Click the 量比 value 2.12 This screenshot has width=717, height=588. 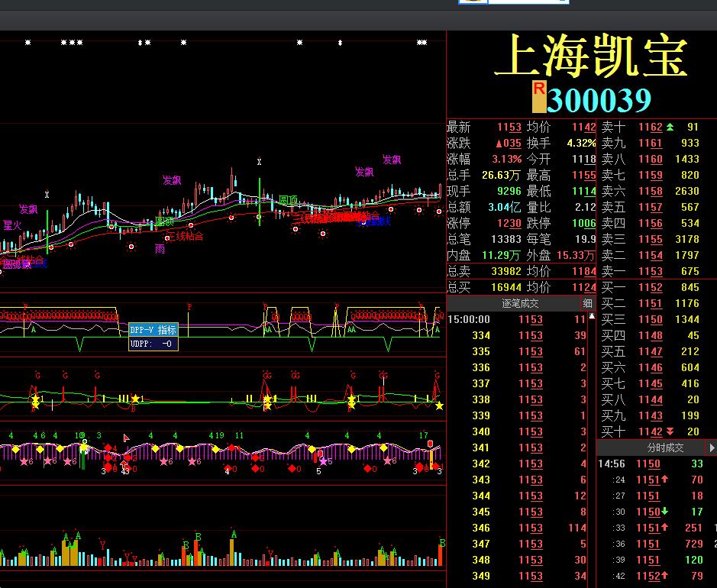click(x=586, y=207)
